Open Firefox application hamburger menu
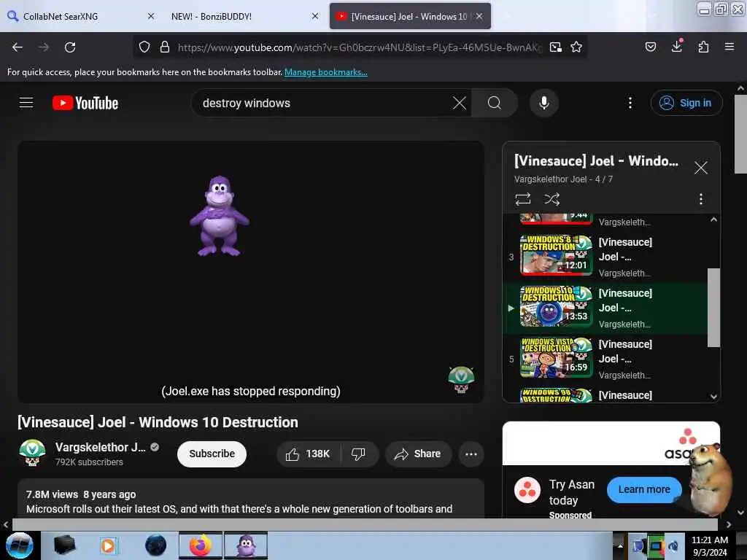 [729, 47]
